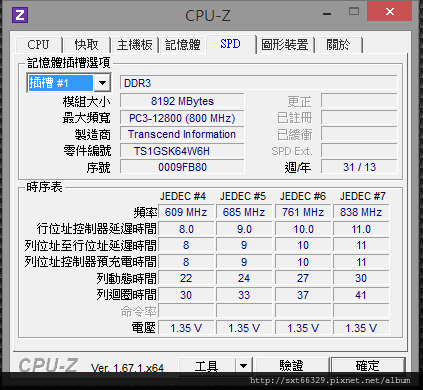Click the 確定 (OK) button

point(368,366)
